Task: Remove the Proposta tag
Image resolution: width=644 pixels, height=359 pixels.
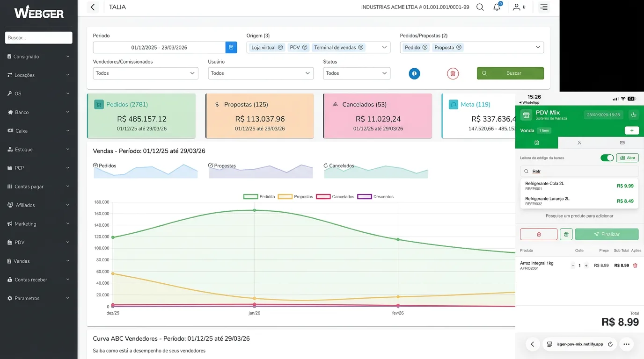Action: [459, 47]
